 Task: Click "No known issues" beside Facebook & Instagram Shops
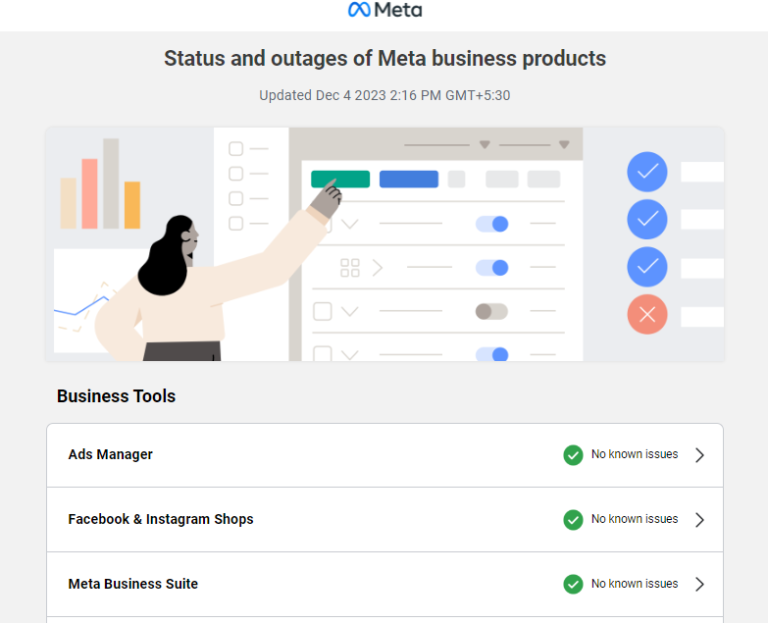click(634, 519)
